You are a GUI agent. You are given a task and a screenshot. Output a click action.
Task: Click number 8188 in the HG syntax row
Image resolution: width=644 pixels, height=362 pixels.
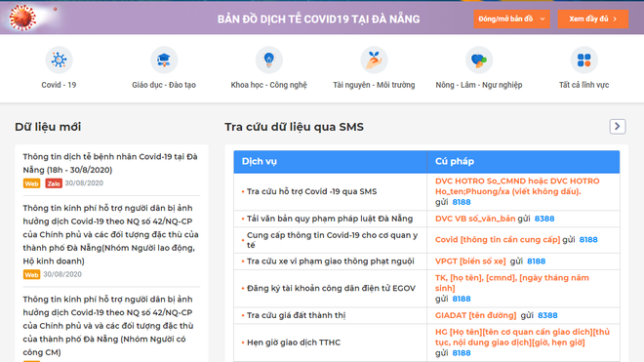tap(462, 353)
